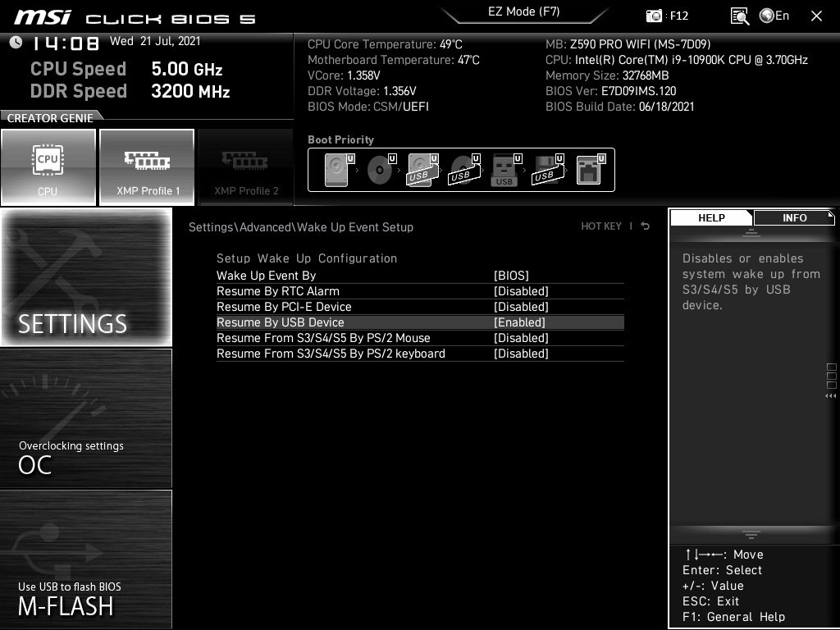Enable XMP Profile 1

coord(147,167)
